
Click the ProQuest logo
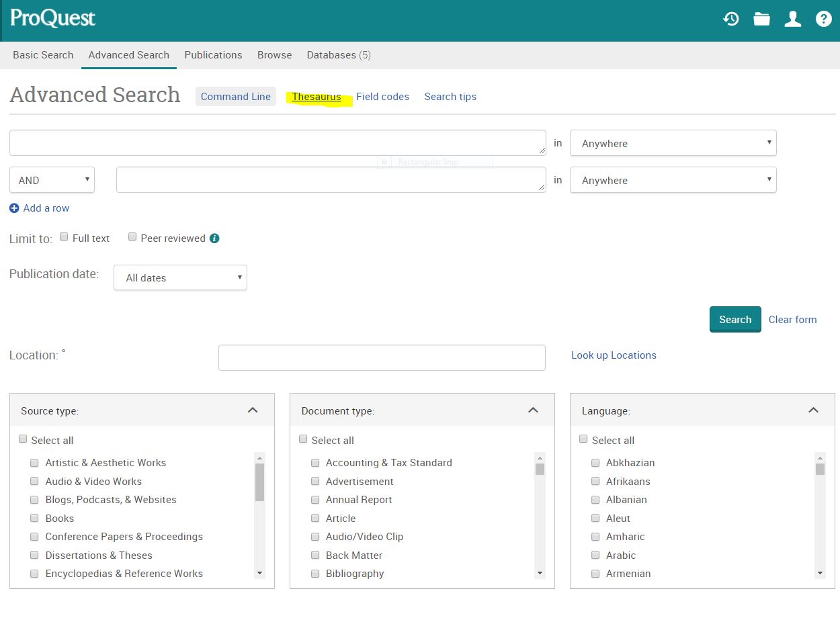[x=53, y=18]
